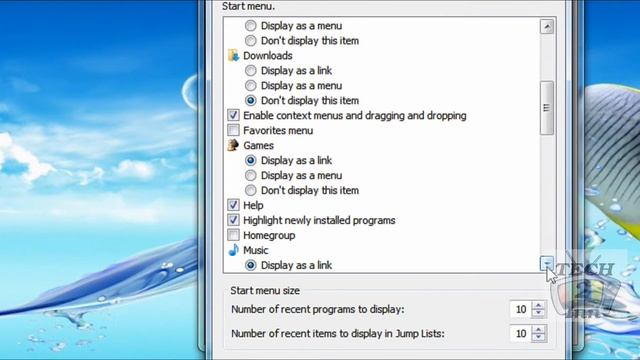Click the 'Games' label text
Image resolution: width=640 pixels, height=360 pixels.
point(258,145)
